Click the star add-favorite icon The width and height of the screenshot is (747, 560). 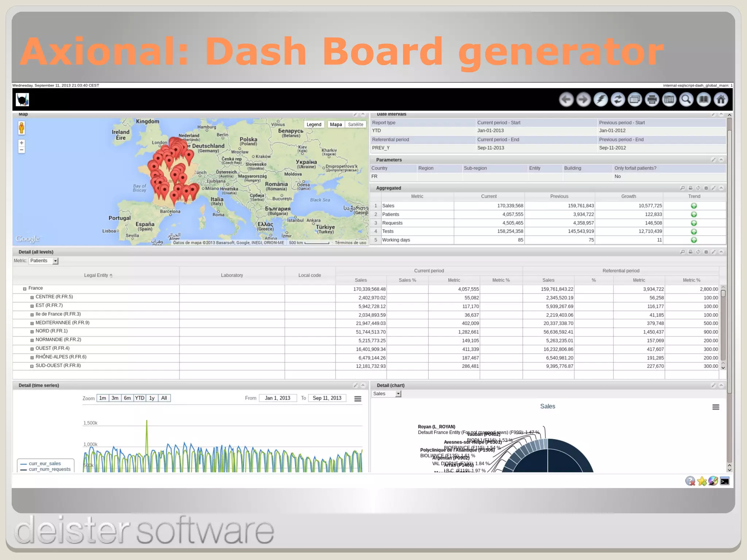tap(702, 481)
